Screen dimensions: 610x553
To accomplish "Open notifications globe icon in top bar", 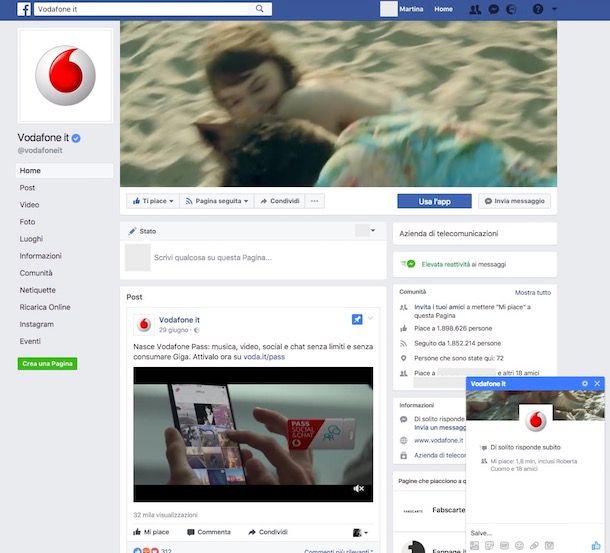I will tap(511, 9).
